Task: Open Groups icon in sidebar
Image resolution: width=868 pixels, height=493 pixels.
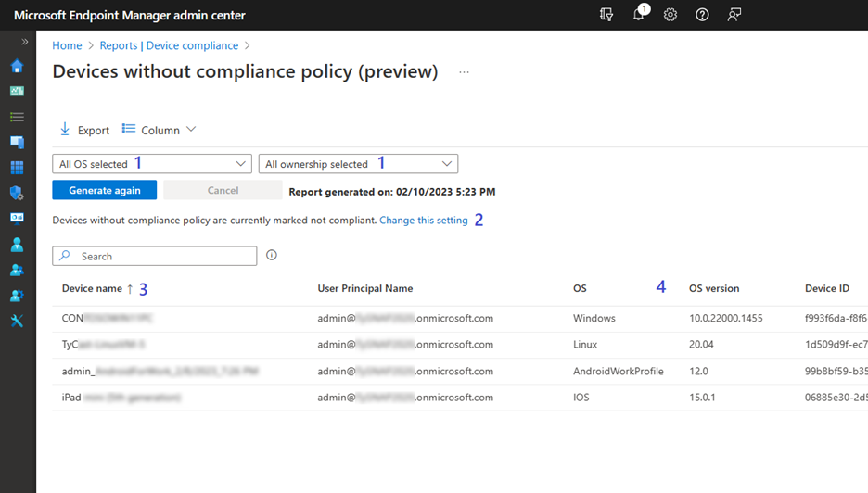Action: (18, 270)
